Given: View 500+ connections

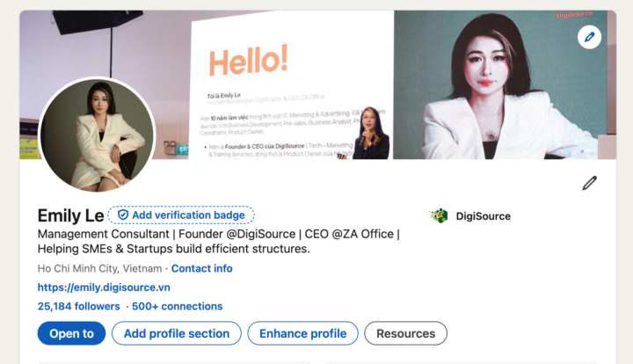Looking at the screenshot, I should coord(178,306).
